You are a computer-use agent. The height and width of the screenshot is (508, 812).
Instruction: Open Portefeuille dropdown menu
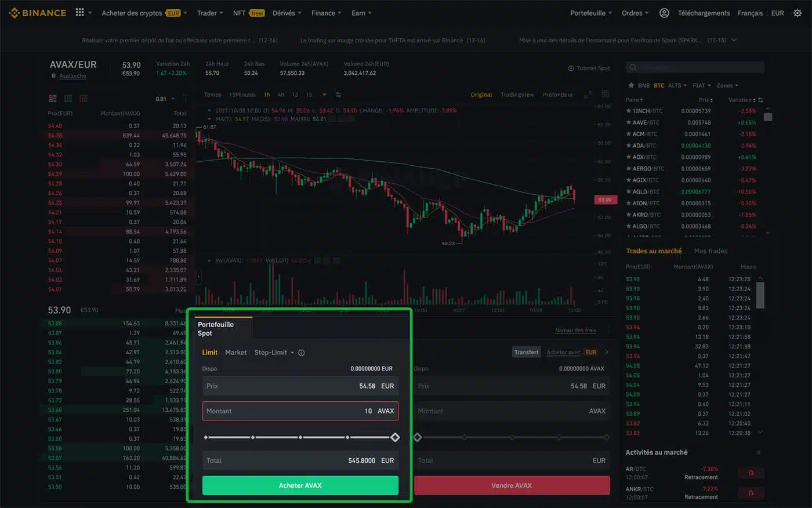(591, 13)
